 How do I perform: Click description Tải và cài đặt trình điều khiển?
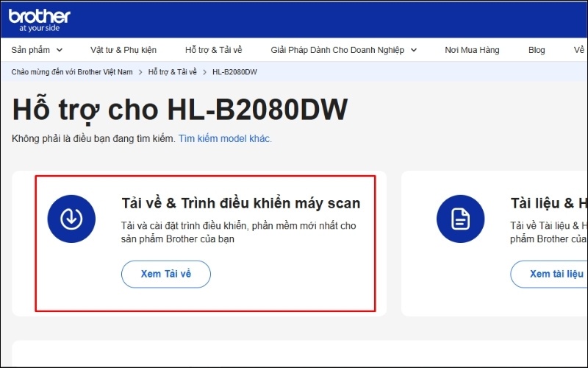point(238,232)
